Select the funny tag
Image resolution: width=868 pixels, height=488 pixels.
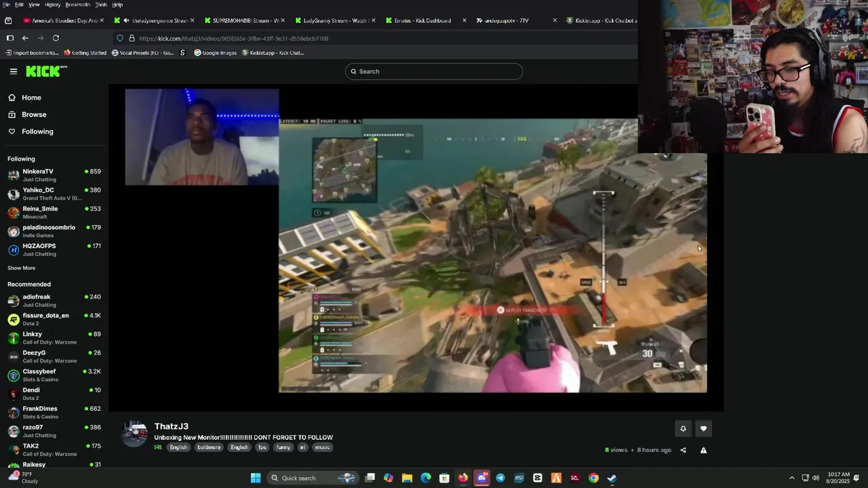[x=283, y=447]
